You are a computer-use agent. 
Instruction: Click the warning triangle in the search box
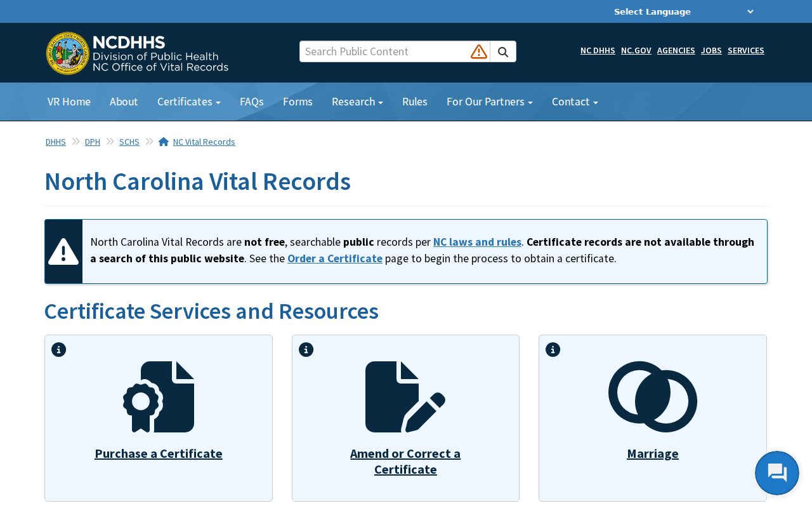point(479,51)
